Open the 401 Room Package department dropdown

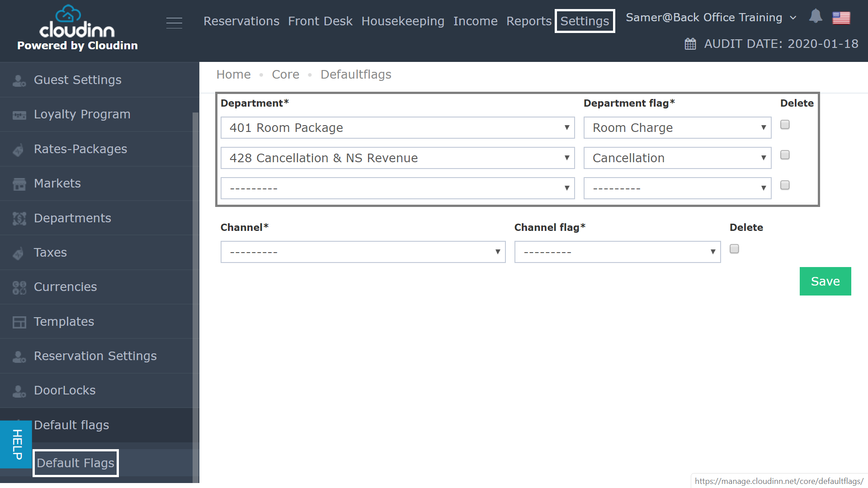point(397,128)
